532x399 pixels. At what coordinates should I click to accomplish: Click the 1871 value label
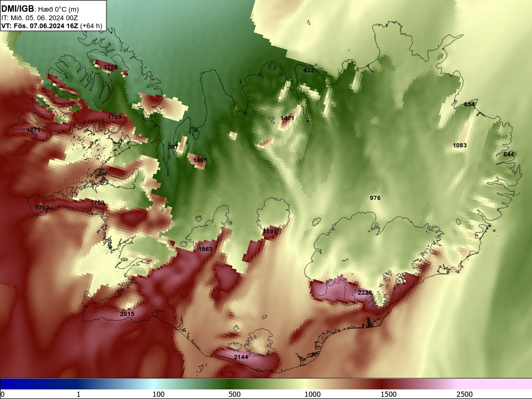click(x=33, y=130)
